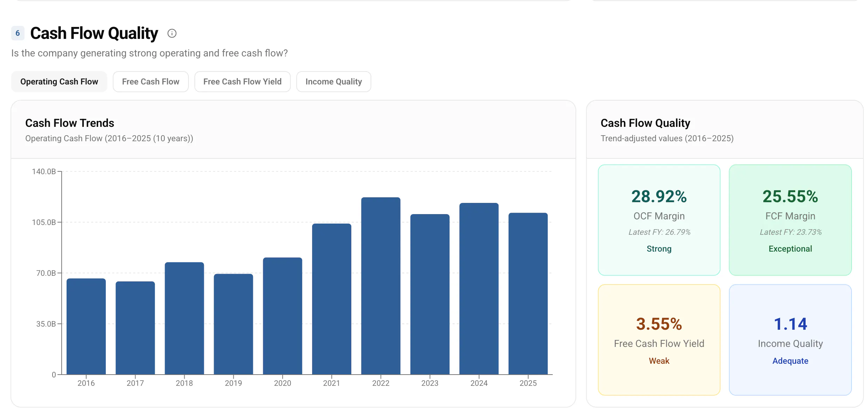This screenshot has height=417, width=868.
Task: Select the Free Cash Flow Yield 3.55% card
Action: [x=659, y=340]
